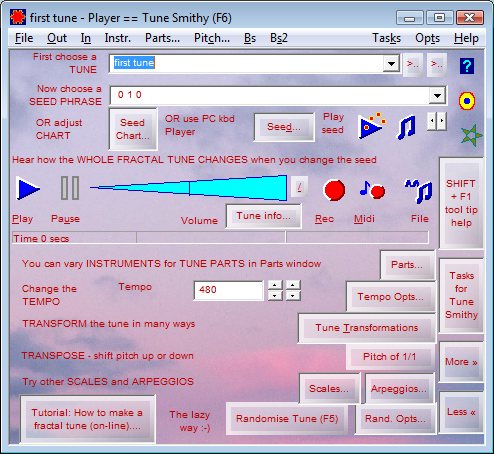The width and height of the screenshot is (494, 454).
Task: Open the Help menu
Action: [466, 38]
